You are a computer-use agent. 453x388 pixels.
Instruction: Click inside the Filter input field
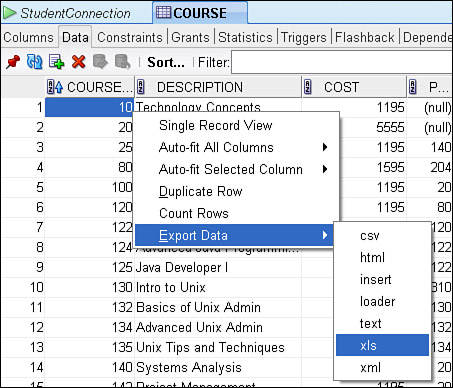pyautogui.click(x=342, y=62)
